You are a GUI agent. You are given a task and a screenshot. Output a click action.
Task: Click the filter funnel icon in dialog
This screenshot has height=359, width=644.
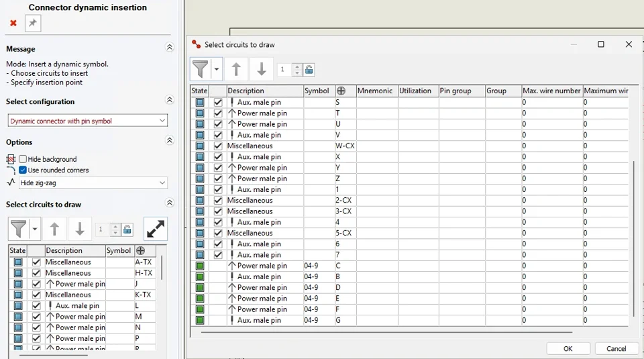201,69
